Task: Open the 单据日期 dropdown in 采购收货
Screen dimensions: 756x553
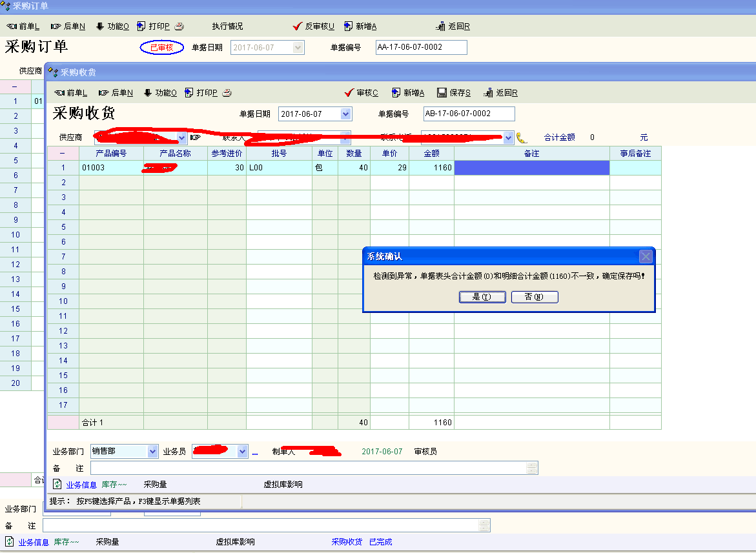Action: click(x=345, y=114)
